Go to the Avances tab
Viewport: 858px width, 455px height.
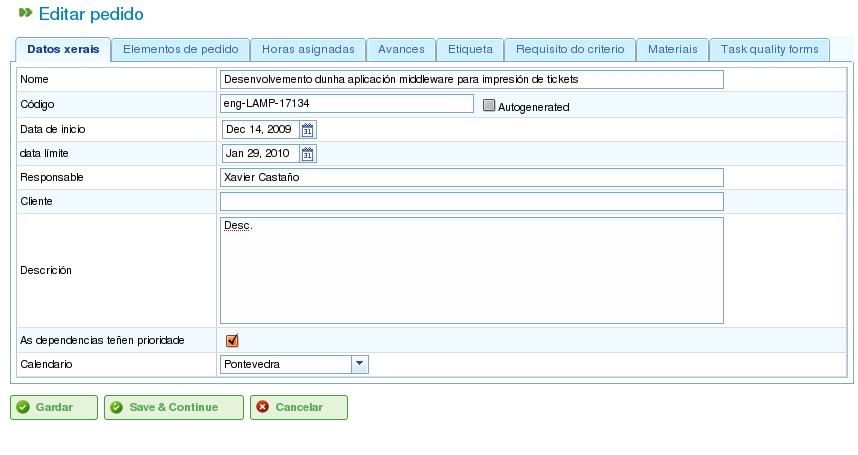[x=401, y=50]
